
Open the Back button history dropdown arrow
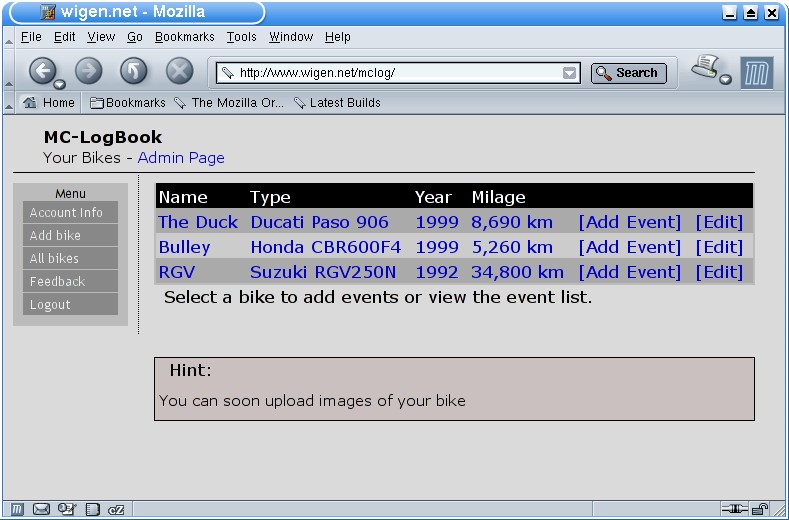click(60, 84)
